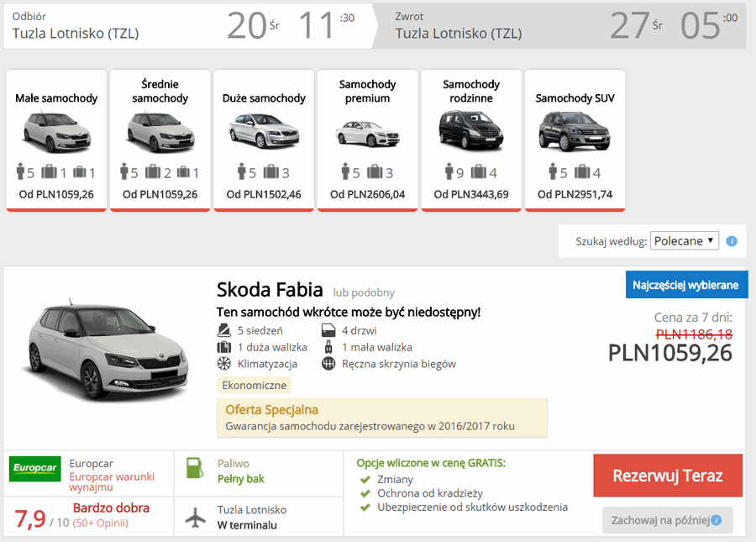
Task: Click the Od PLN2606,04 price text
Action: (x=367, y=194)
